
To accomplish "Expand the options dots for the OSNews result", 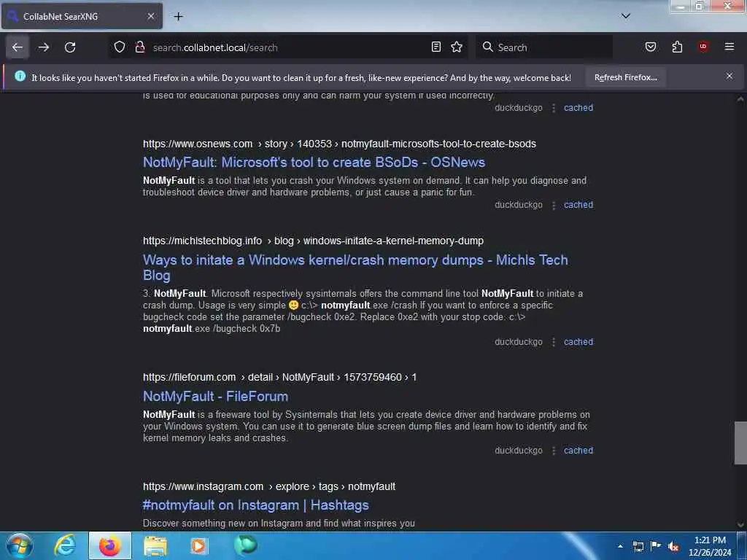I will pyautogui.click(x=554, y=205).
